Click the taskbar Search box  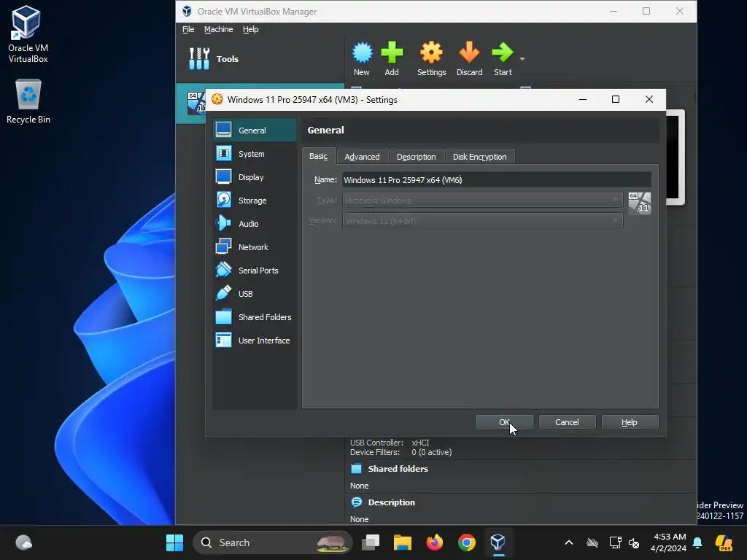pyautogui.click(x=273, y=542)
